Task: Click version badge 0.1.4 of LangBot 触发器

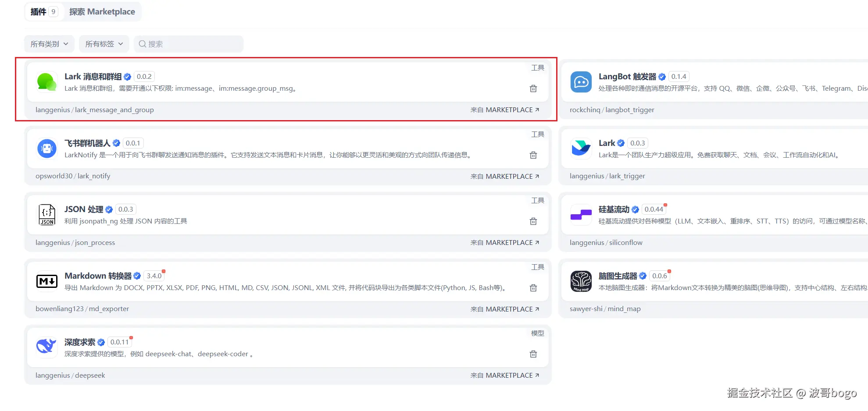Action: click(679, 77)
